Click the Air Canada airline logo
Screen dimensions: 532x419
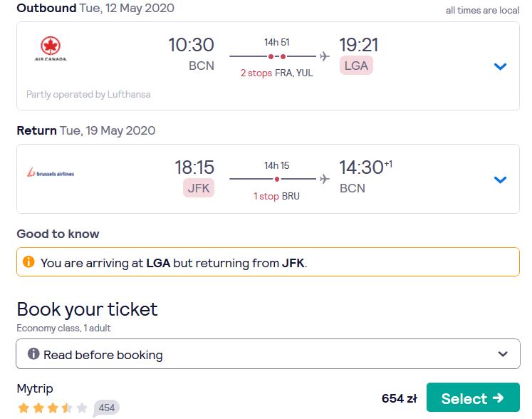coord(51,49)
